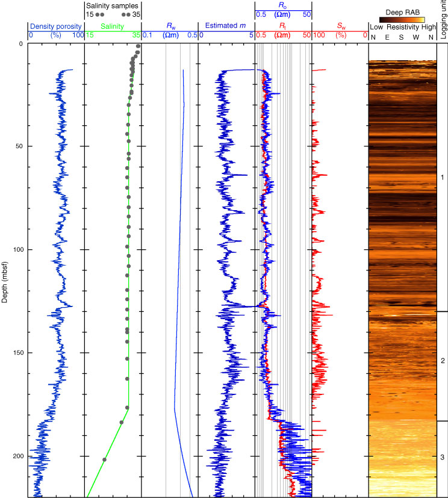Click the "High" resistivity scale label

click(x=424, y=28)
